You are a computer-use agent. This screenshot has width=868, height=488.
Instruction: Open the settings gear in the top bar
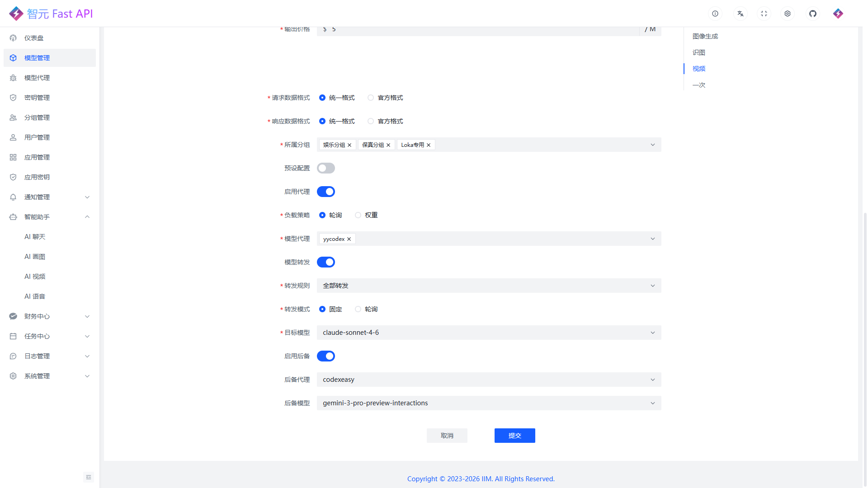pyautogui.click(x=788, y=14)
